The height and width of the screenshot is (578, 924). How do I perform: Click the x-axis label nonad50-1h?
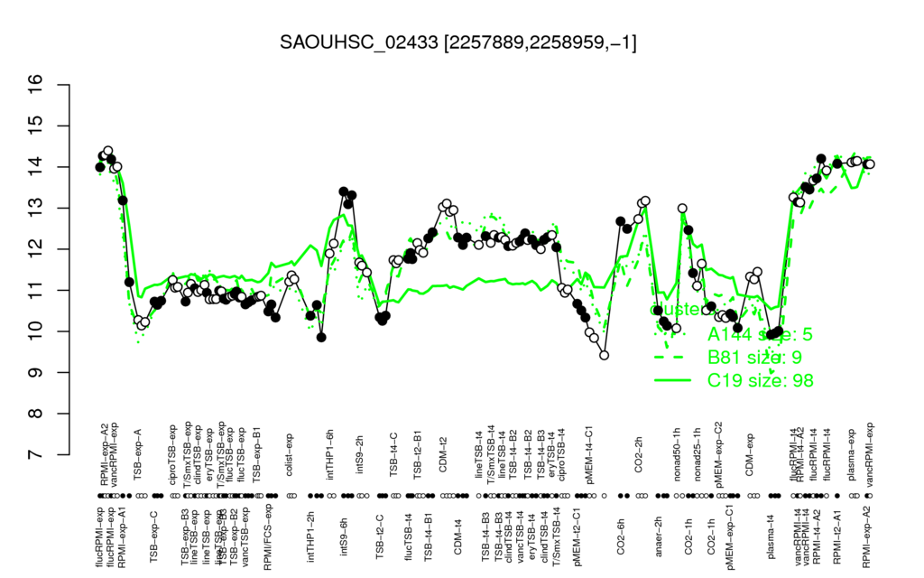(677, 453)
